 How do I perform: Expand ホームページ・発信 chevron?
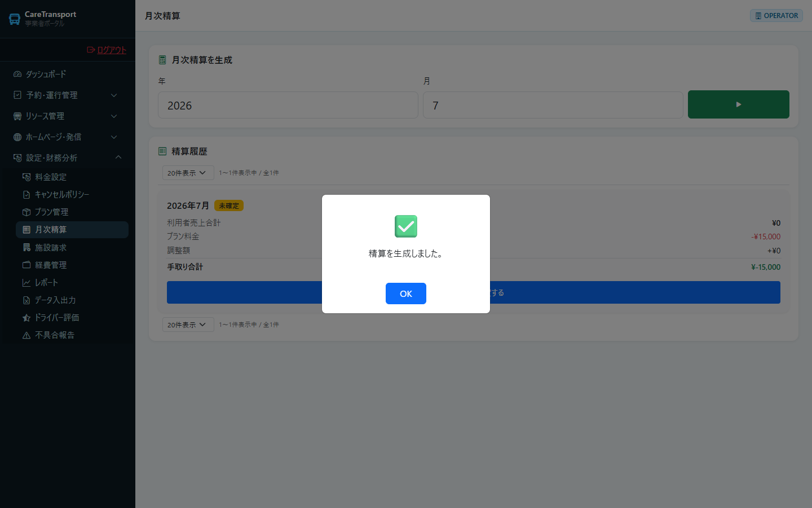click(114, 137)
